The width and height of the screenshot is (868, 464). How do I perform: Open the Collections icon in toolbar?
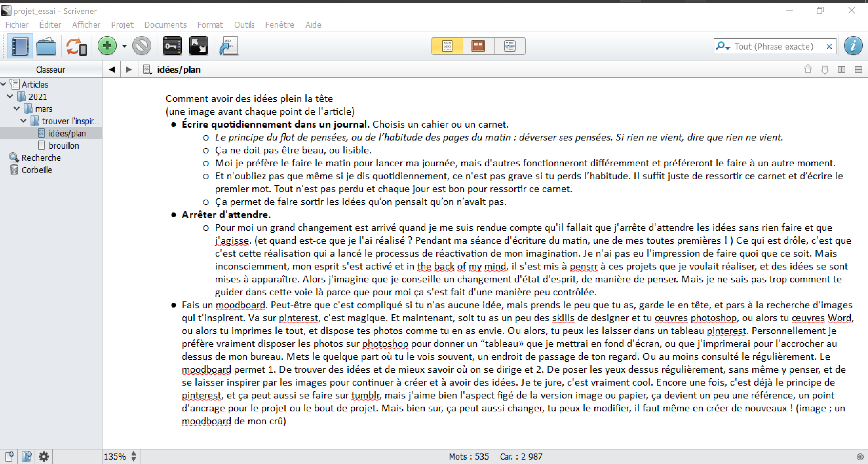pyautogui.click(x=46, y=46)
